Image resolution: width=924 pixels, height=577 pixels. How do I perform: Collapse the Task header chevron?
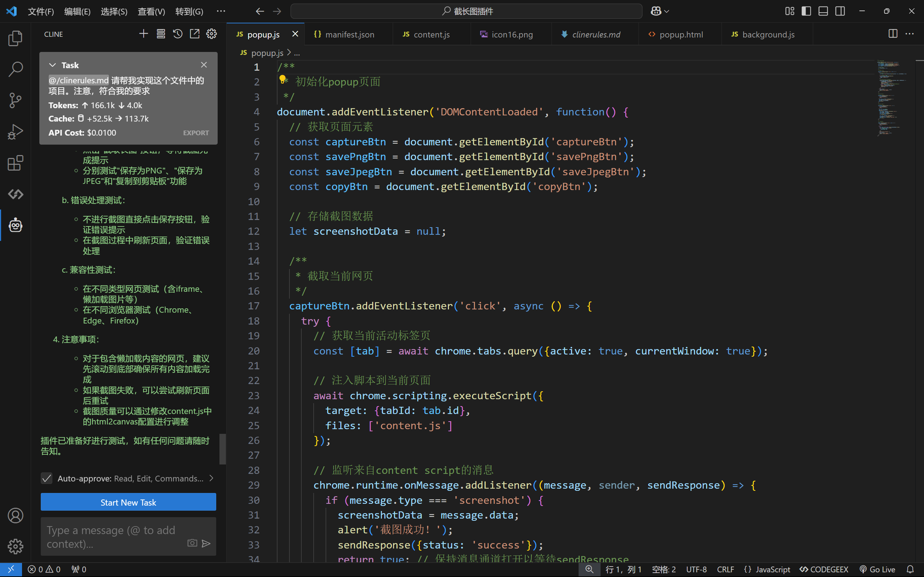[53, 65]
